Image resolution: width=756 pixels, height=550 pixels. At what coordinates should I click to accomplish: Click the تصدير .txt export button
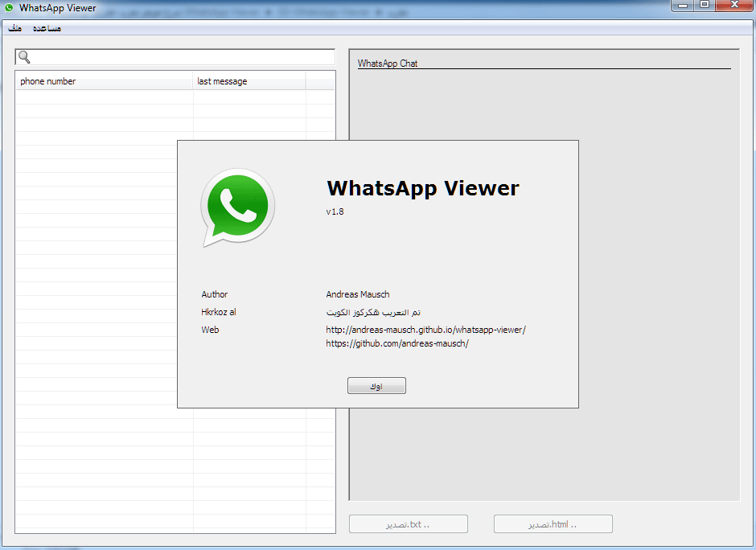coord(409,524)
